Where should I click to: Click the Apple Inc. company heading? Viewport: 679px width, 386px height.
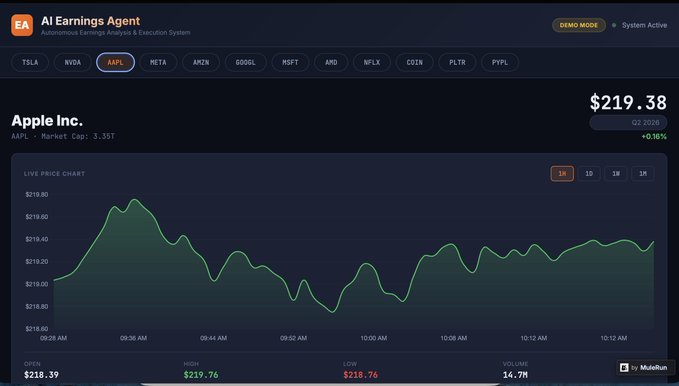click(47, 120)
